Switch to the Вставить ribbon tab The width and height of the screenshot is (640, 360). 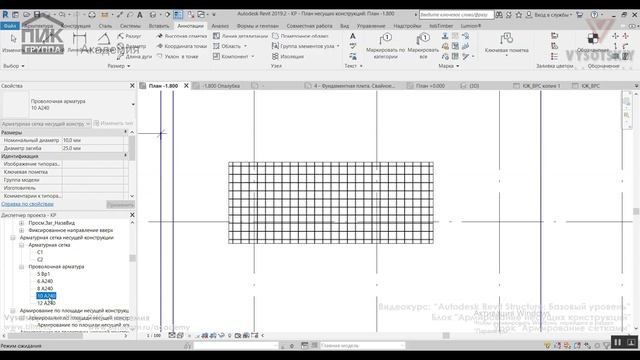click(x=159, y=26)
